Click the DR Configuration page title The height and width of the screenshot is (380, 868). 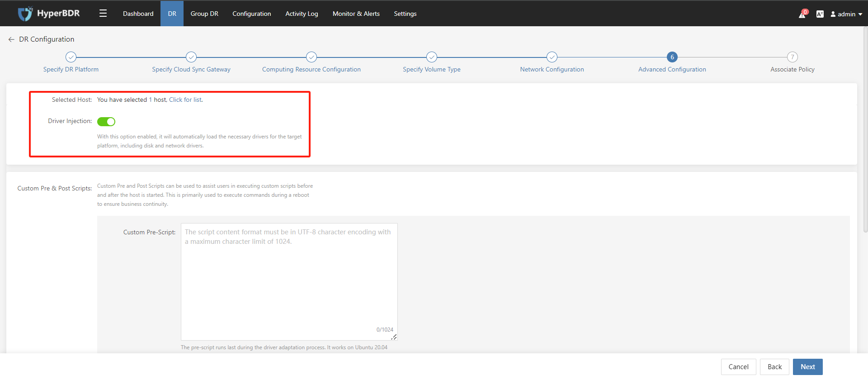point(47,39)
